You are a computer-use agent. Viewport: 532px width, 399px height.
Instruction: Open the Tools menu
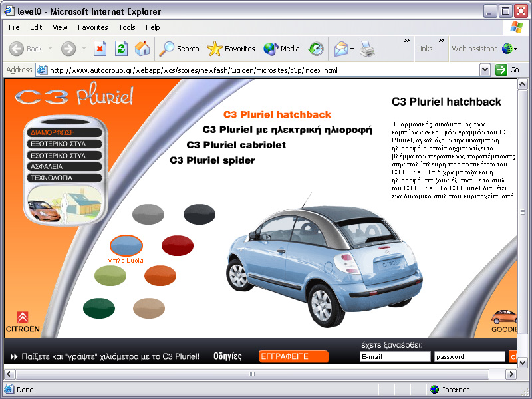[127, 27]
